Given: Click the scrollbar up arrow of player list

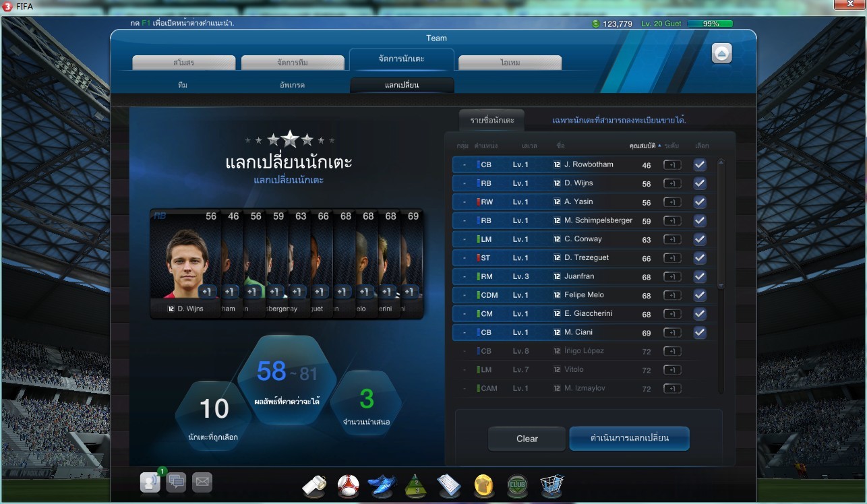Looking at the screenshot, I should tap(721, 162).
